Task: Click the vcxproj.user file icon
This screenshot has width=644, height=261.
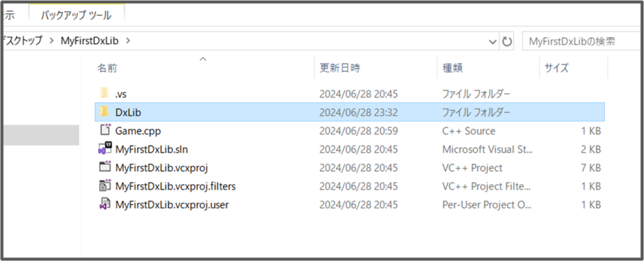Action: [104, 205]
